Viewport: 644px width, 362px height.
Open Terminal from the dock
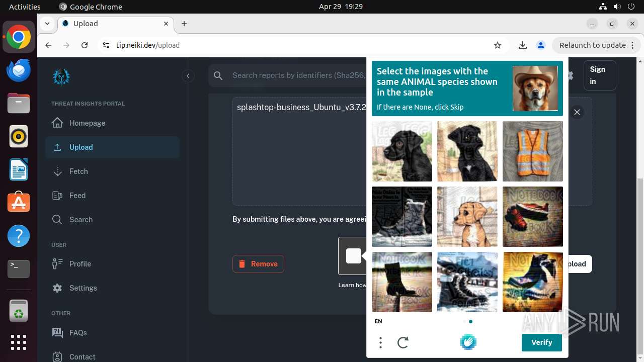[x=19, y=269]
